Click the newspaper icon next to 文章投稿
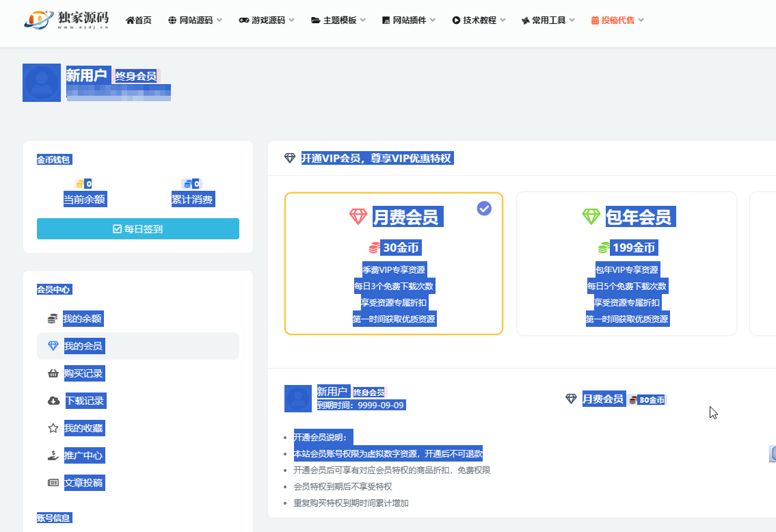 [53, 483]
